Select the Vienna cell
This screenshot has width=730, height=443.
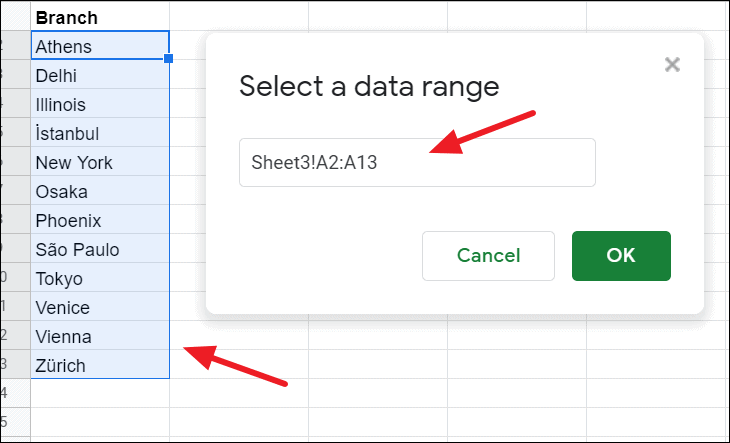pos(100,336)
